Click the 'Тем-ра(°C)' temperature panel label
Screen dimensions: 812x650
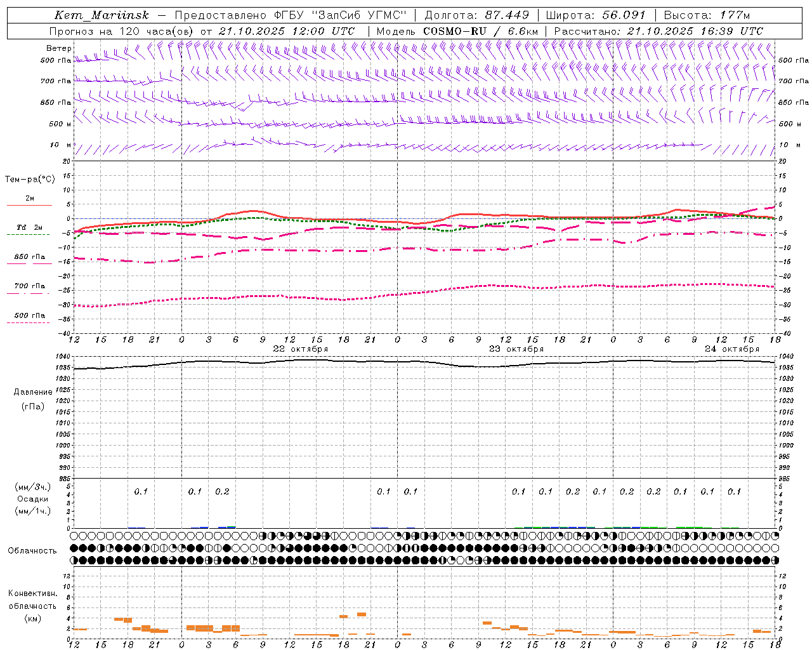(30, 180)
